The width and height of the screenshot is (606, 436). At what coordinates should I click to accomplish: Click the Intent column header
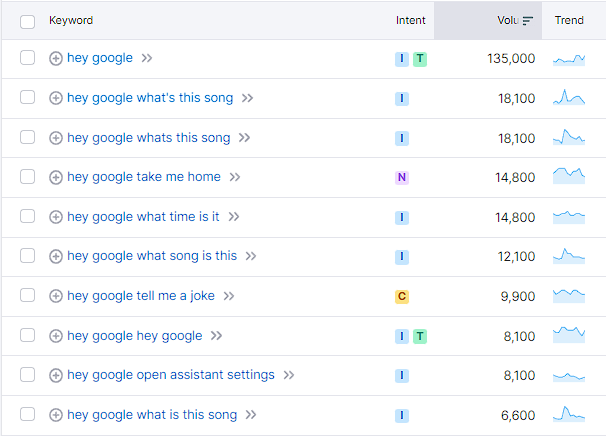[x=410, y=20]
